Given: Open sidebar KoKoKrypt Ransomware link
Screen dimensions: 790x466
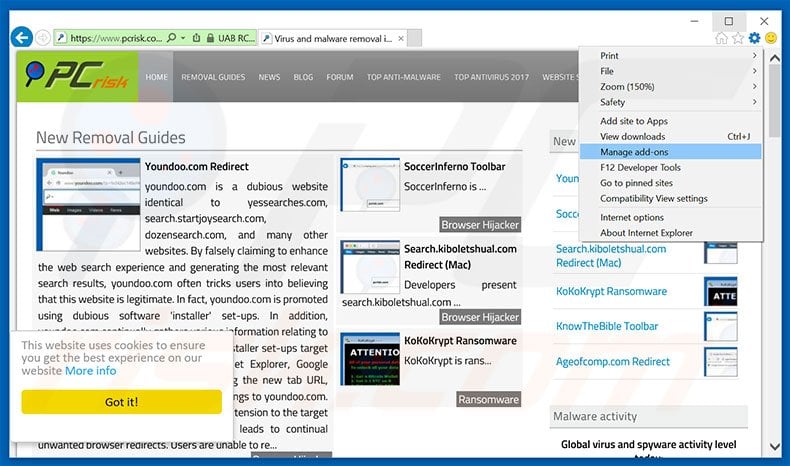Looking at the screenshot, I should pyautogui.click(x=611, y=291).
